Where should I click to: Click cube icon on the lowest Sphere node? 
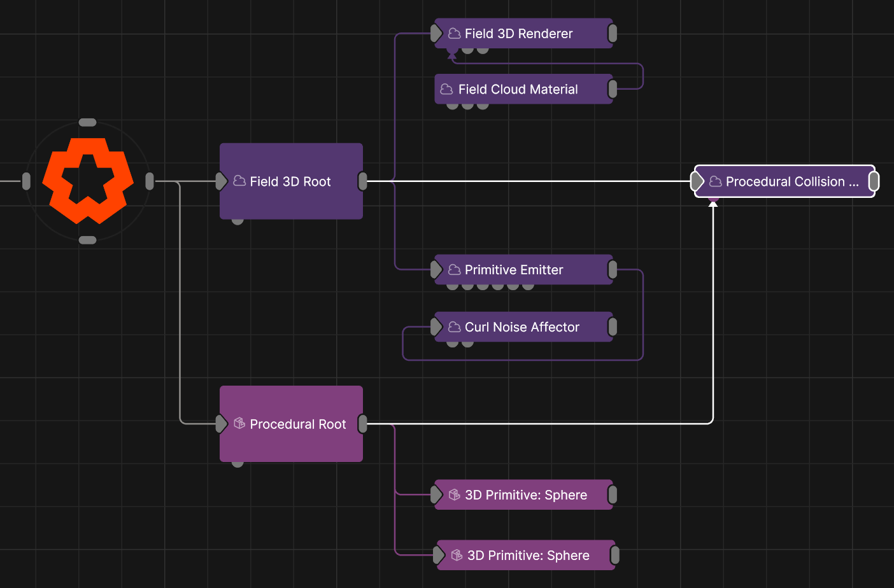click(457, 556)
